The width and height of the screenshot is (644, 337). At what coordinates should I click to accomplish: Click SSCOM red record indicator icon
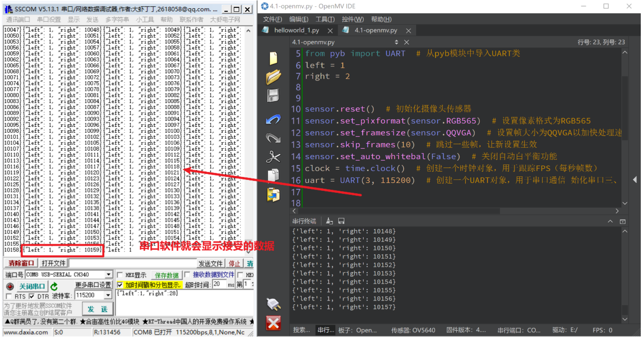pyautogui.click(x=10, y=286)
